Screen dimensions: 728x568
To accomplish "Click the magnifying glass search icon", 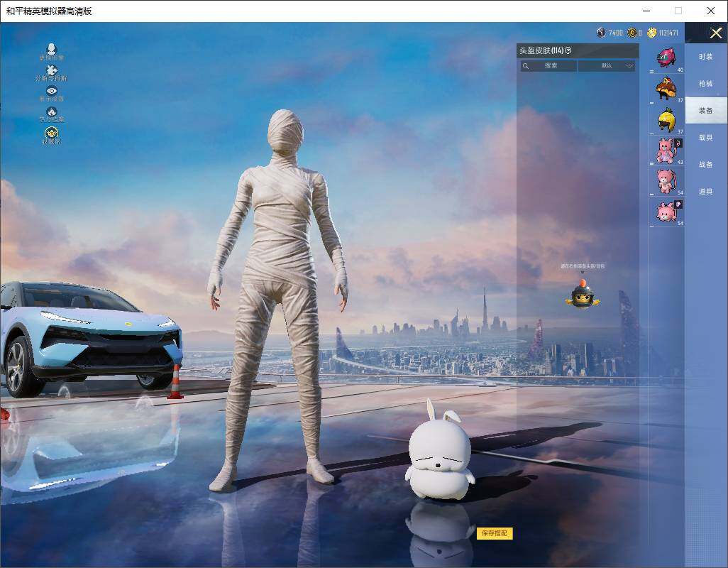I will (526, 66).
